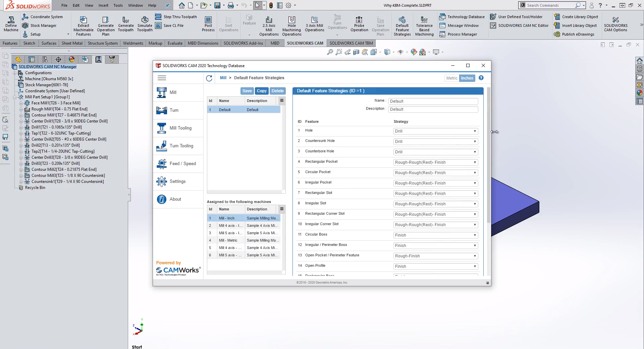Open Message Window command
Image resolution: width=644 pixels, height=349 pixels.
click(x=459, y=26)
